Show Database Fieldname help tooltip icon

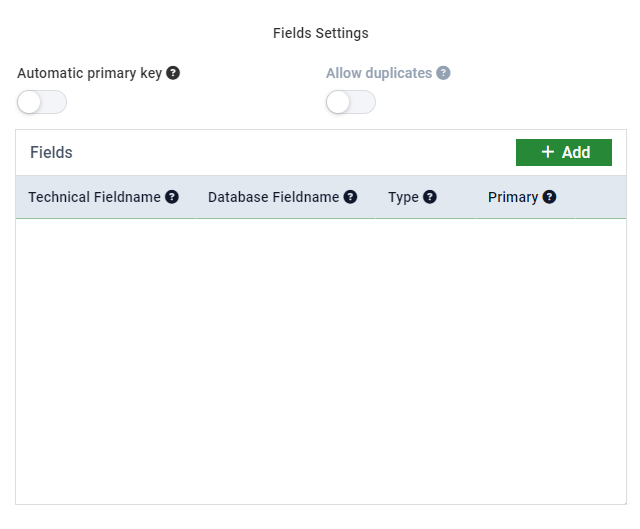click(x=350, y=197)
